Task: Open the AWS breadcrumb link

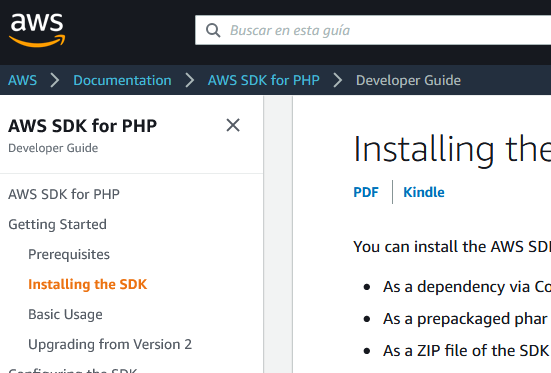Action: [x=22, y=80]
